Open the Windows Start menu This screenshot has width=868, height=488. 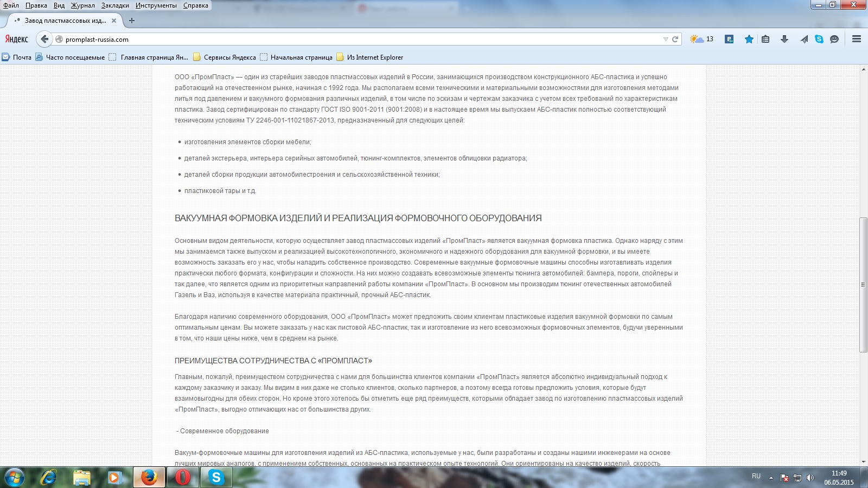pos(14,477)
